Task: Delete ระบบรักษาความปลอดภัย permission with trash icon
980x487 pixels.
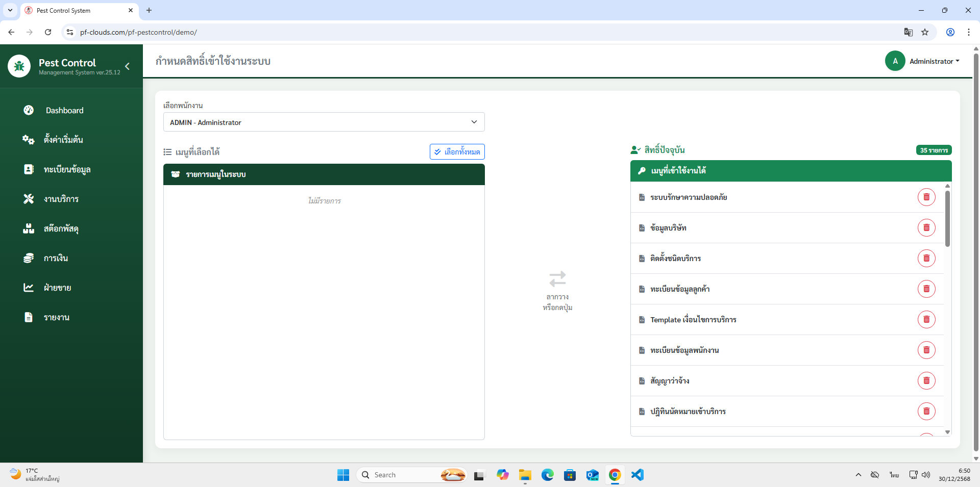Action: coord(926,197)
